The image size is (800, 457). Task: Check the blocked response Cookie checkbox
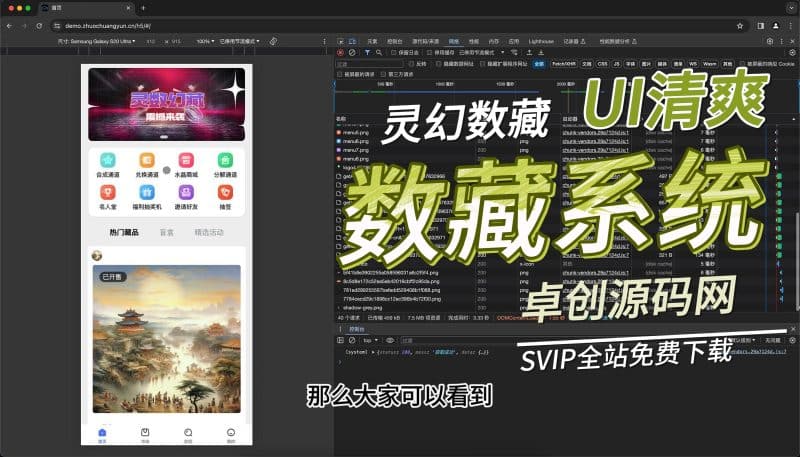(x=742, y=64)
